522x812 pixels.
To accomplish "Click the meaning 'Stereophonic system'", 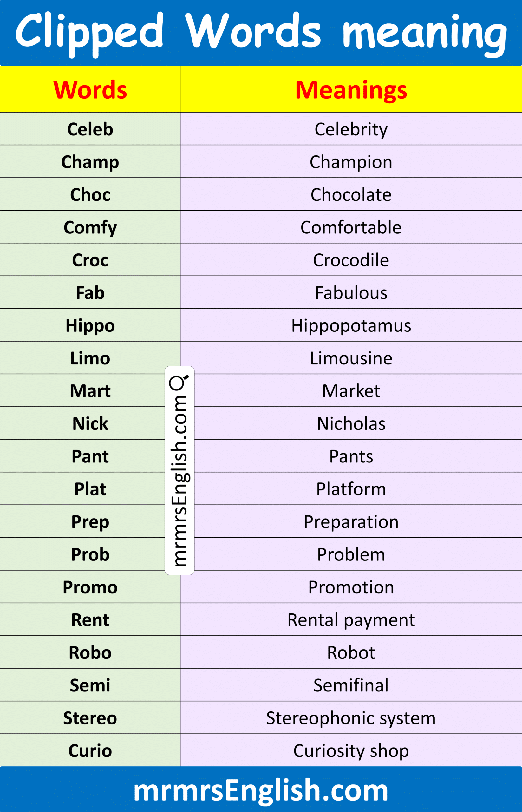I will (x=351, y=718).
